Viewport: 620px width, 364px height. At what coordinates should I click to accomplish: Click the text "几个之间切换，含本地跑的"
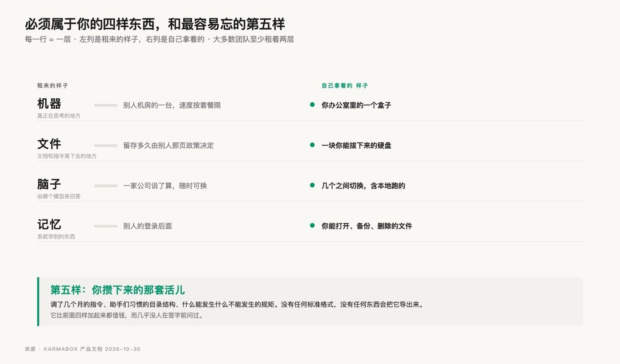363,186
